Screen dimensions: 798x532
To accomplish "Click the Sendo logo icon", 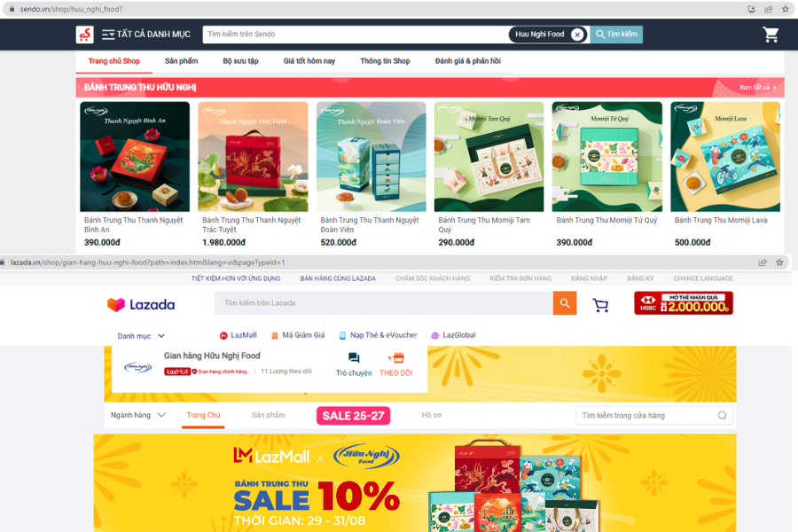I will (x=84, y=35).
